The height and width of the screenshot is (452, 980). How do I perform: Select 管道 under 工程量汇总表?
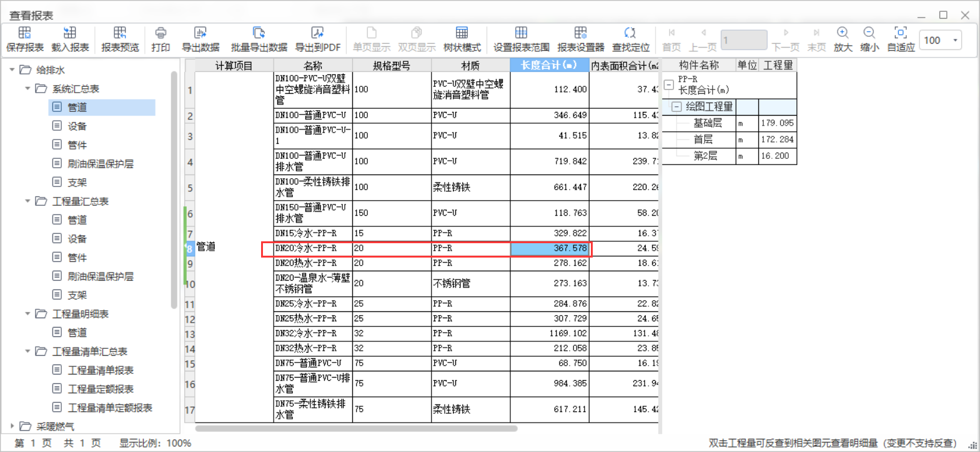(x=77, y=220)
